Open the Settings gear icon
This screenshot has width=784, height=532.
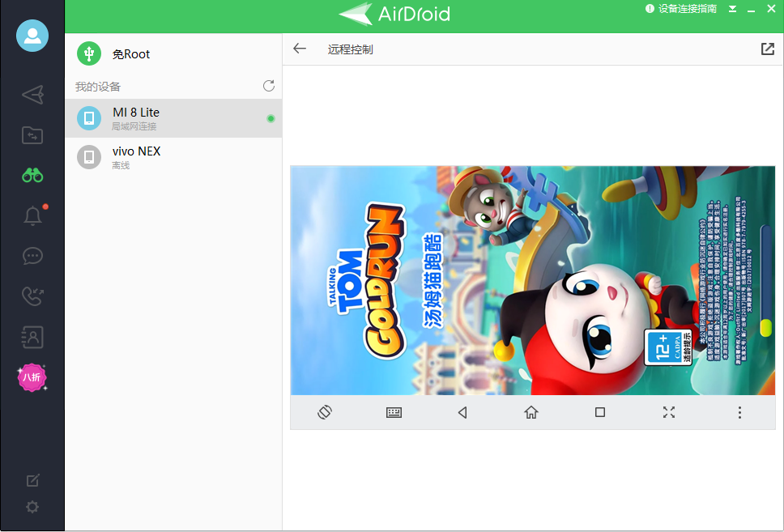[32, 507]
